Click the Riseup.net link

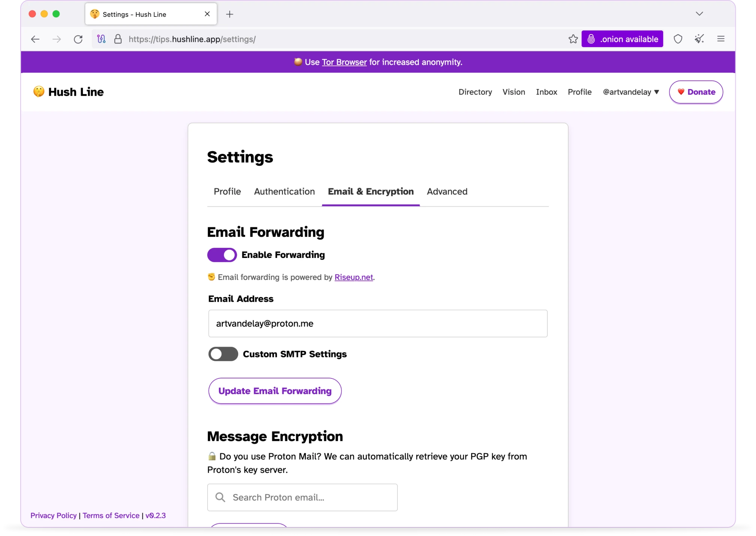(x=354, y=277)
